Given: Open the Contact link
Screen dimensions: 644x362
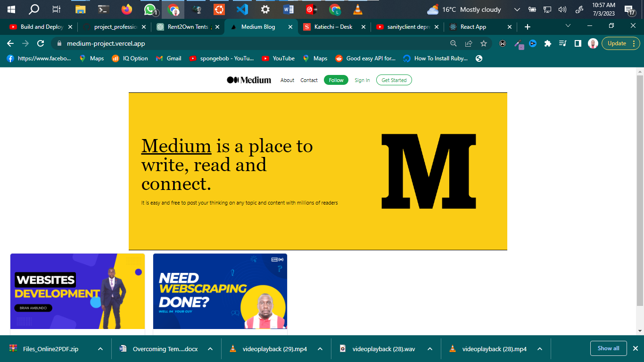Looking at the screenshot, I should coord(309,80).
